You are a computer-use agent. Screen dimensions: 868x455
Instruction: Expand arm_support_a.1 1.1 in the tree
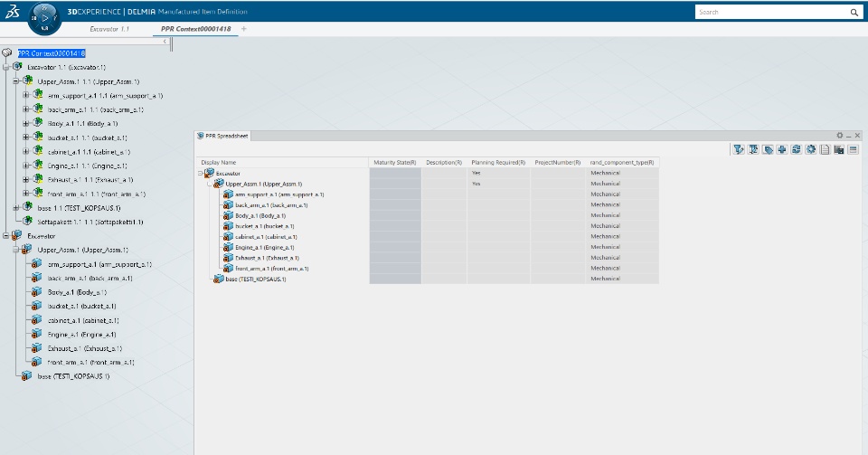(25, 95)
